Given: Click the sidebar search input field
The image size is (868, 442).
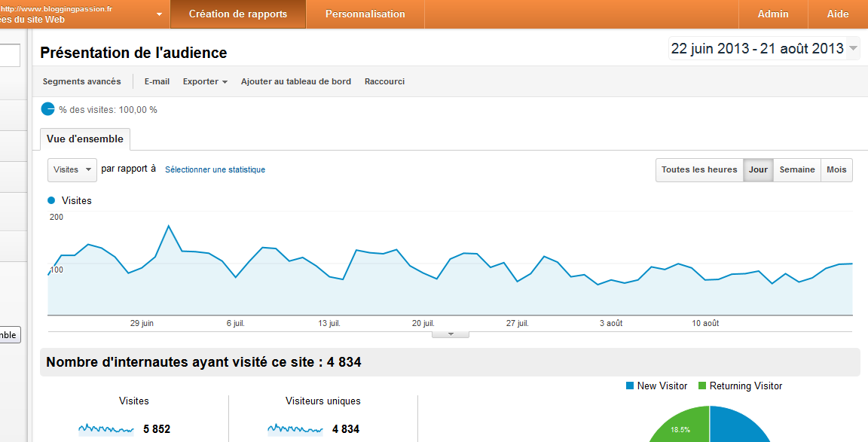Looking at the screenshot, I should click(x=10, y=56).
